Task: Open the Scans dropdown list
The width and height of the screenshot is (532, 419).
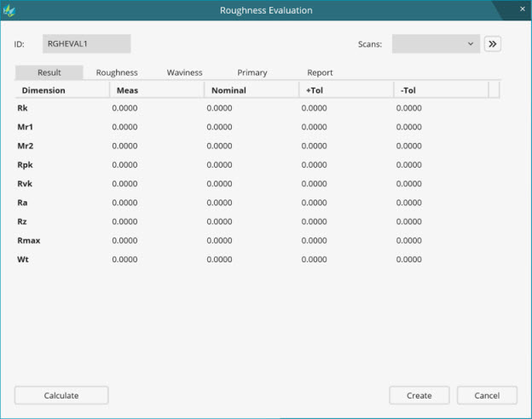Action: pyautogui.click(x=436, y=43)
